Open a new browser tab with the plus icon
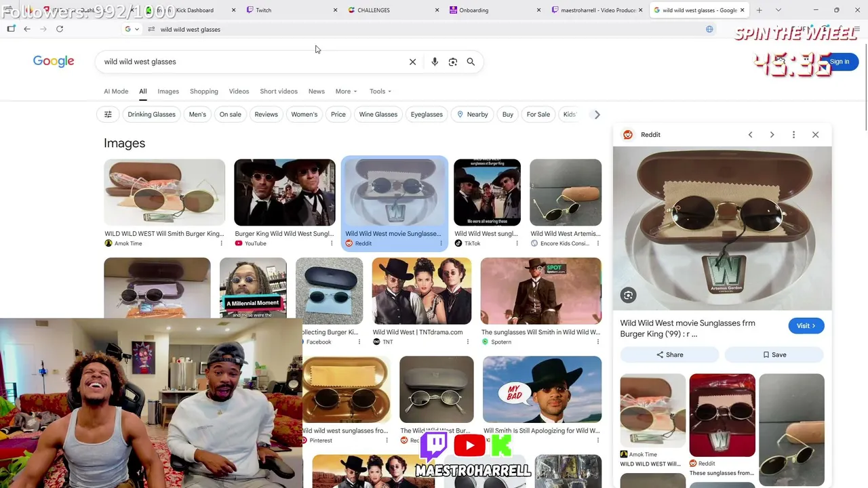This screenshot has width=868, height=488. 759,10
